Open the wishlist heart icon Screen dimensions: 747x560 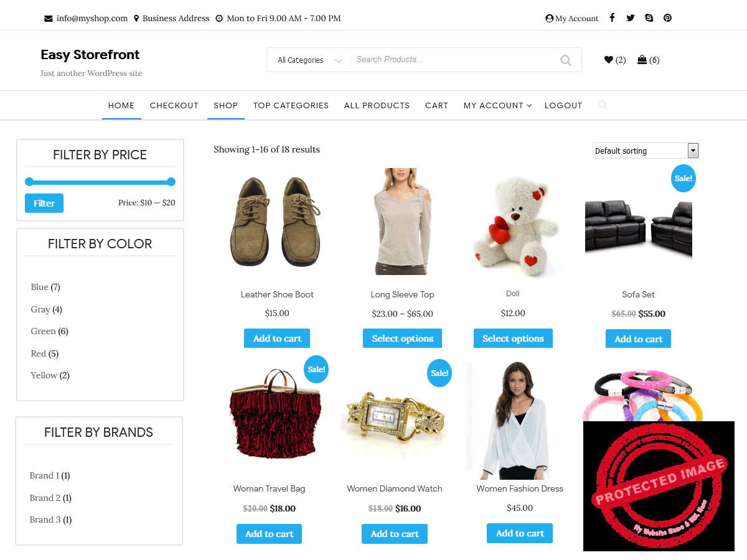click(608, 60)
